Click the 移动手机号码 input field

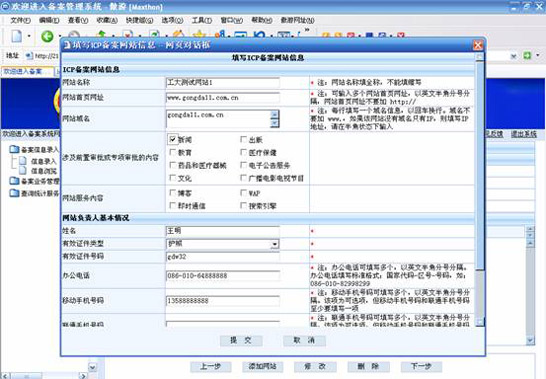click(x=223, y=301)
